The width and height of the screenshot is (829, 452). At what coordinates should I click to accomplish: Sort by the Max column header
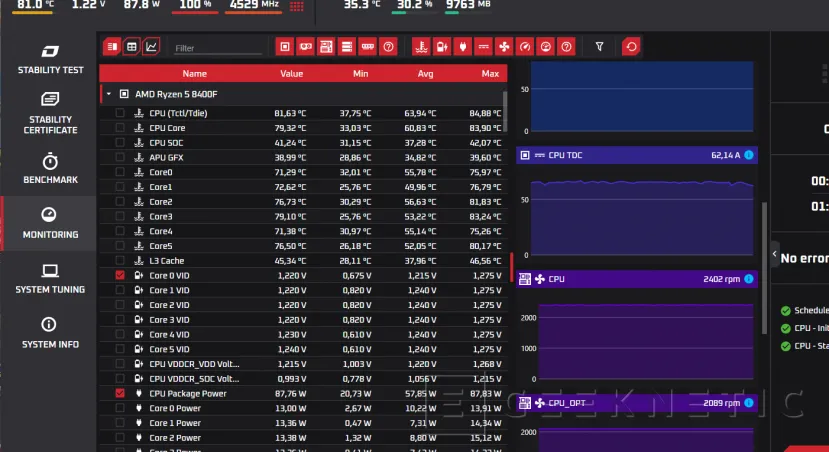click(490, 73)
